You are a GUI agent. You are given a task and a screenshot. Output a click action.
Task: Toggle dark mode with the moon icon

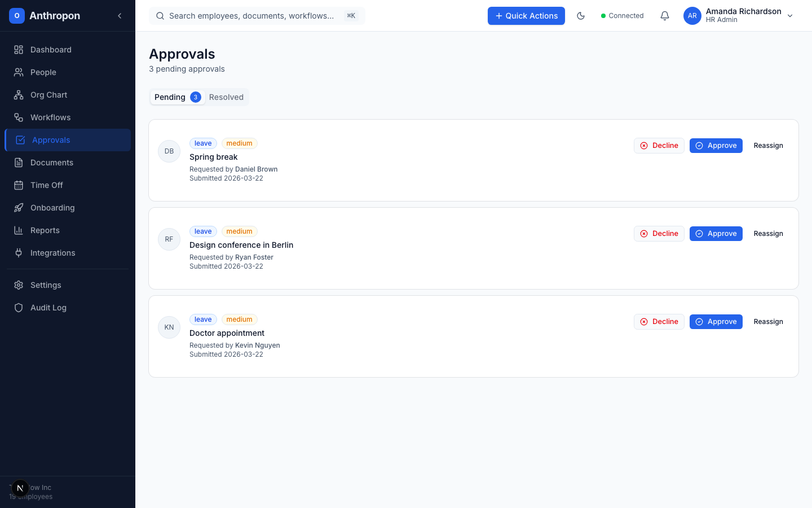point(581,16)
